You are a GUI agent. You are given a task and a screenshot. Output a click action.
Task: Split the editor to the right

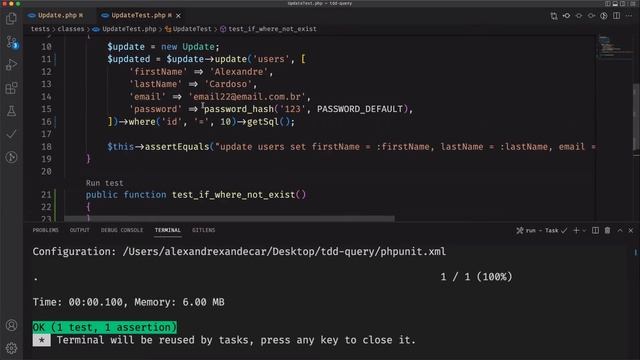[616, 16]
